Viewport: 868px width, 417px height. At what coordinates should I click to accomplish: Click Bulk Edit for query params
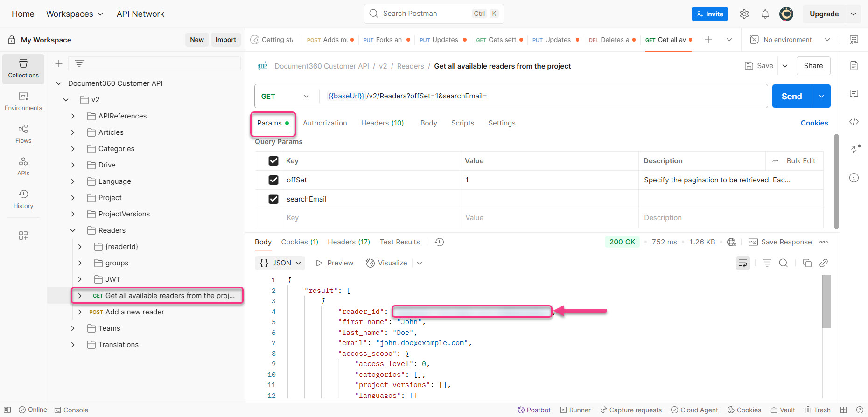[801, 161]
